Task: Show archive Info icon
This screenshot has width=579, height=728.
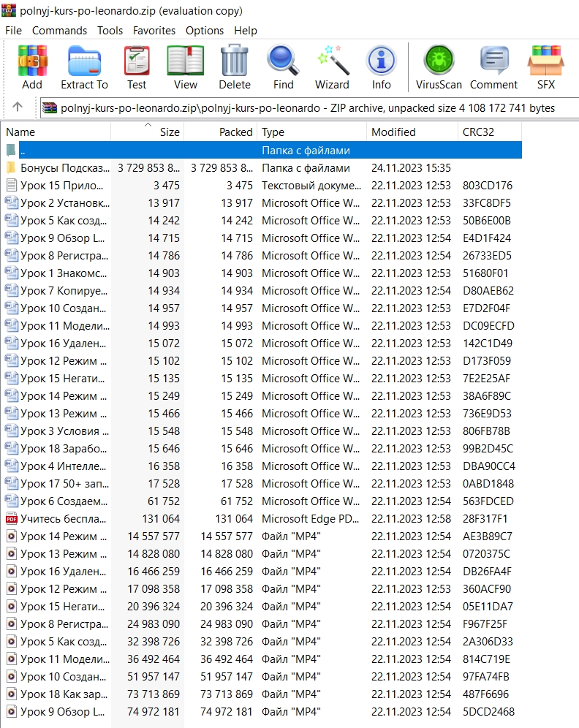Action: (381, 61)
